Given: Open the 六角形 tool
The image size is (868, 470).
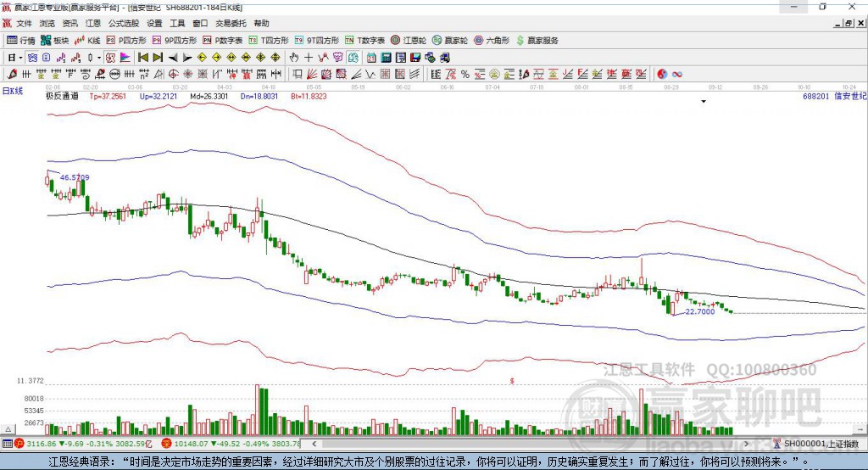Looking at the screenshot, I should point(492,41).
